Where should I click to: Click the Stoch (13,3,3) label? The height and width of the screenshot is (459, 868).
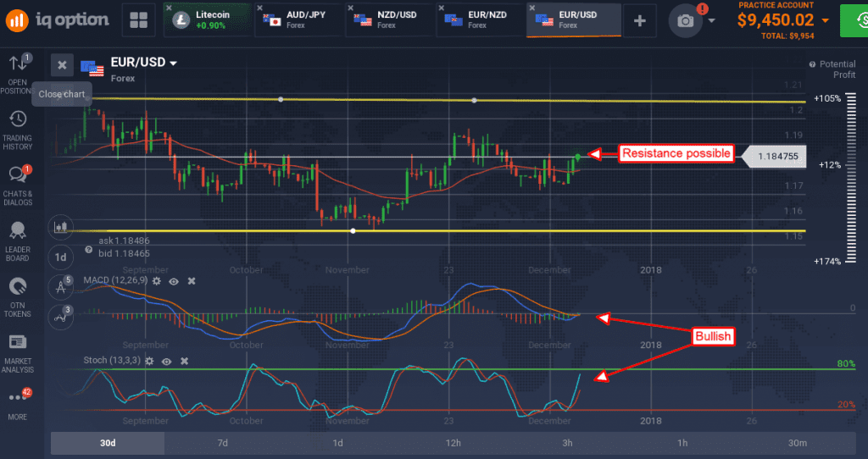click(x=111, y=361)
